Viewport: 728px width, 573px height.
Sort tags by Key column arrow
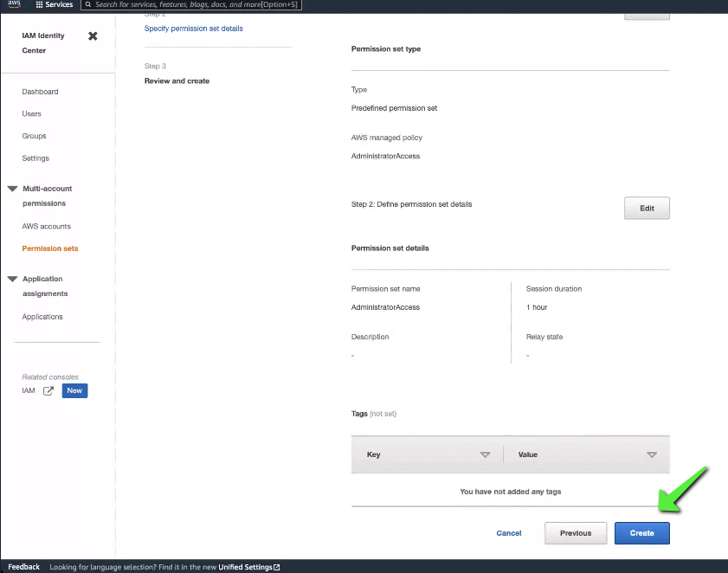click(485, 454)
